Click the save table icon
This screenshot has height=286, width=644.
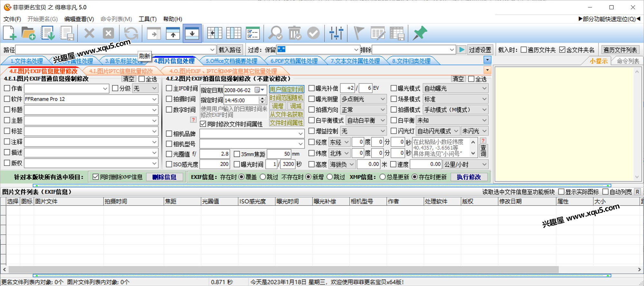coord(397,33)
